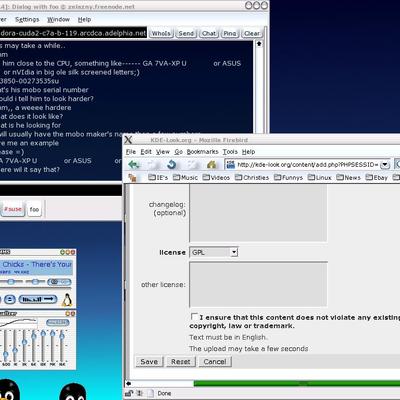Focus the kde-look.org URL address field
This screenshot has height=400, width=400.
307,164
